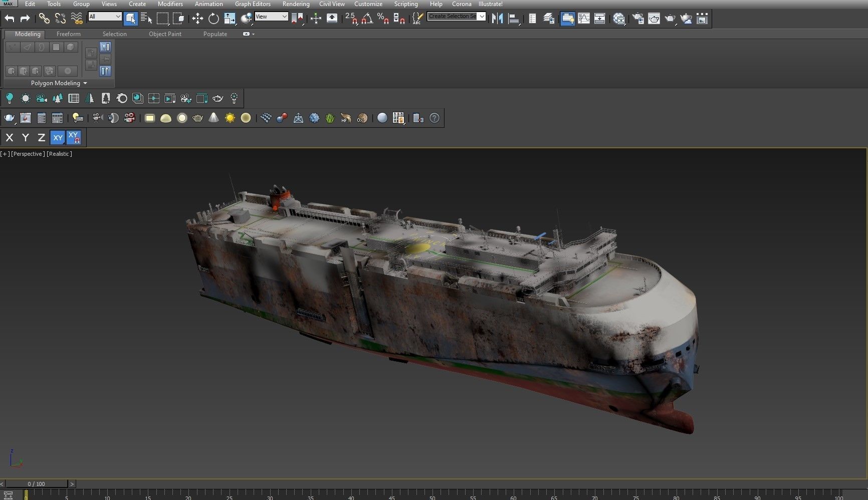
Task: Activate the Select Object tool
Action: (x=130, y=19)
